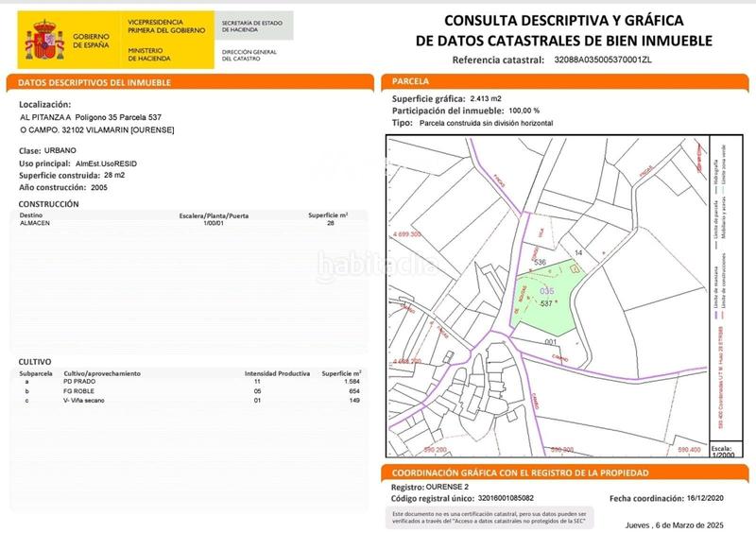Click the small building symbol inside green parcel

pyautogui.click(x=575, y=268)
